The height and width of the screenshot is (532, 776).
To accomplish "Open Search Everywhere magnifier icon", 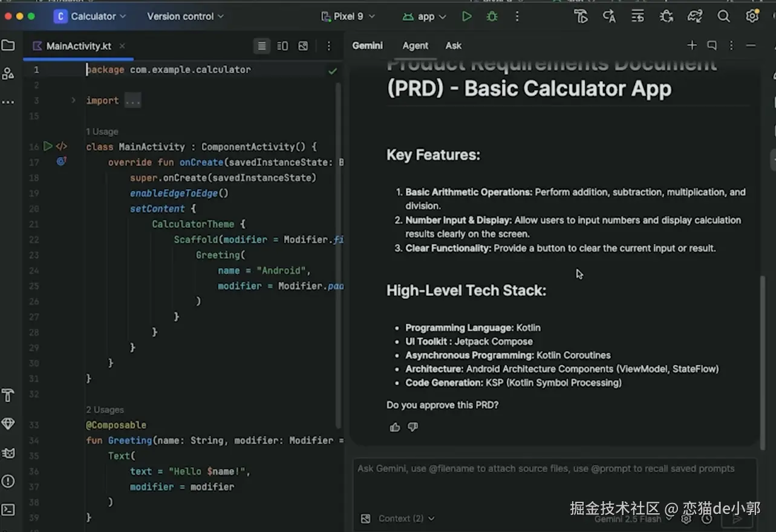I will click(723, 16).
